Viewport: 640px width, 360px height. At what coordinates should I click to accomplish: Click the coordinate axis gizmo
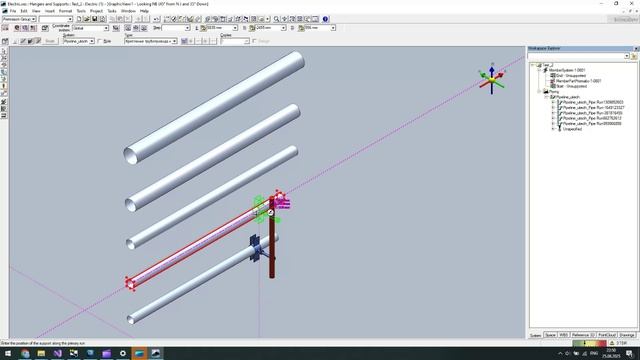pyautogui.click(x=492, y=79)
